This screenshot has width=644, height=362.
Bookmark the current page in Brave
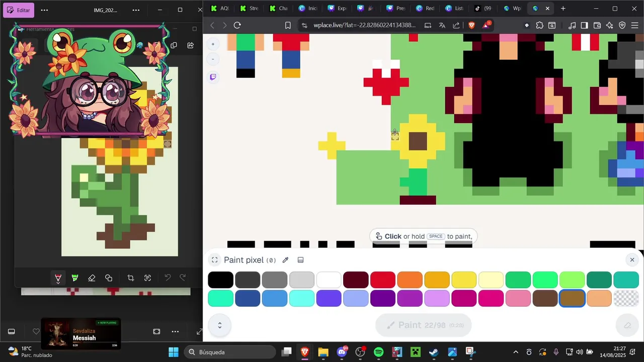click(x=288, y=25)
